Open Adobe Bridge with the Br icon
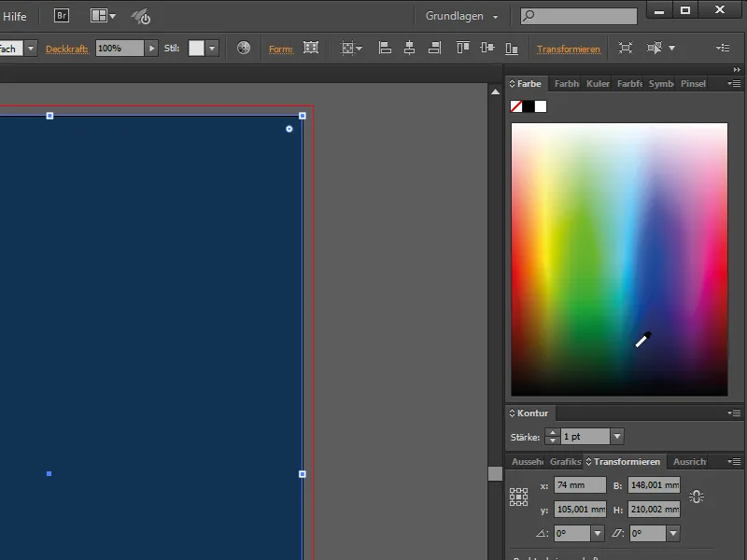747x560 pixels. [x=62, y=16]
